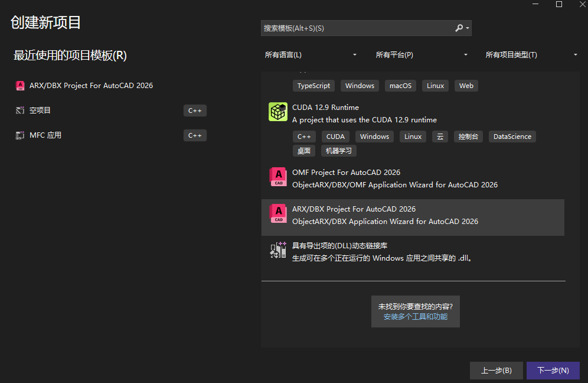Click the ARX/DBX Project icon in template list
The image size is (588, 383).
pyautogui.click(x=278, y=214)
